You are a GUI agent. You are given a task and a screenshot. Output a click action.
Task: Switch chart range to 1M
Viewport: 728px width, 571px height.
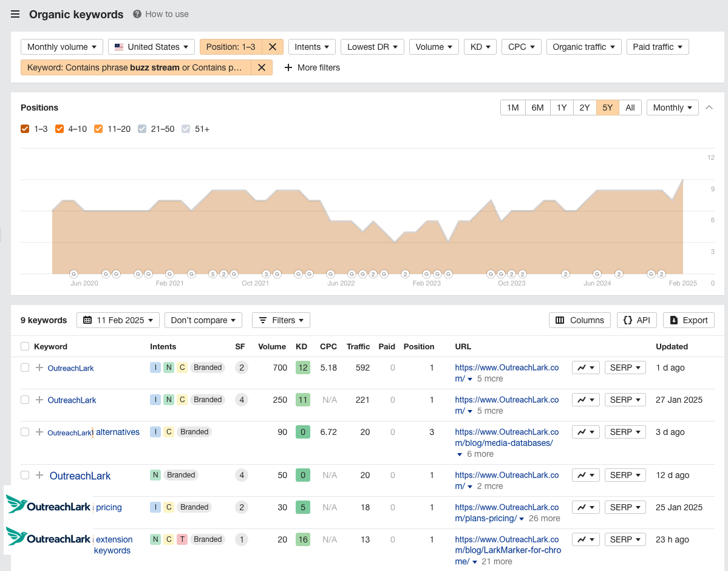513,108
